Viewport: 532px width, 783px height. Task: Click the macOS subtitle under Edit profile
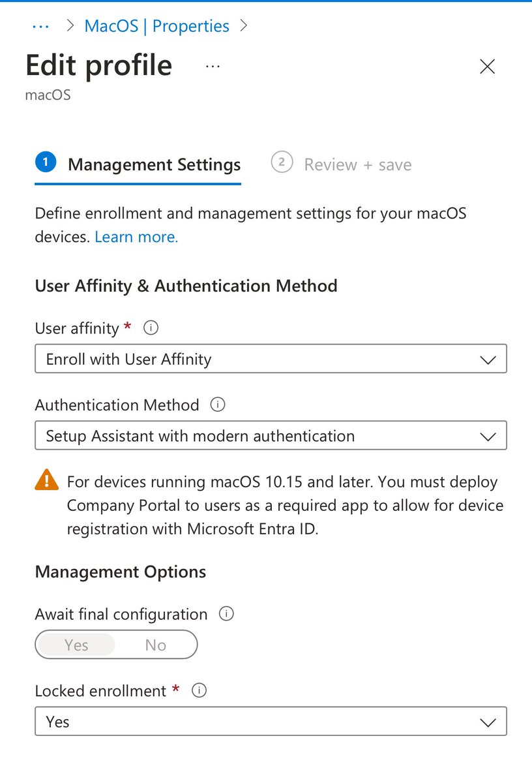[48, 95]
